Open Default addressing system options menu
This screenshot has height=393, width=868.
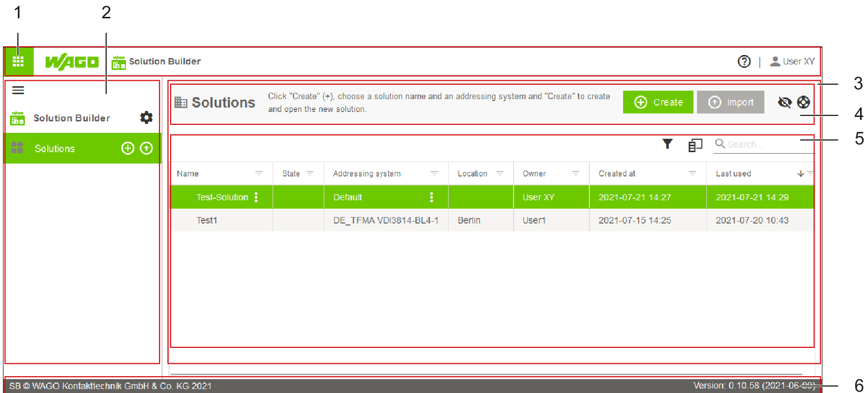(431, 197)
